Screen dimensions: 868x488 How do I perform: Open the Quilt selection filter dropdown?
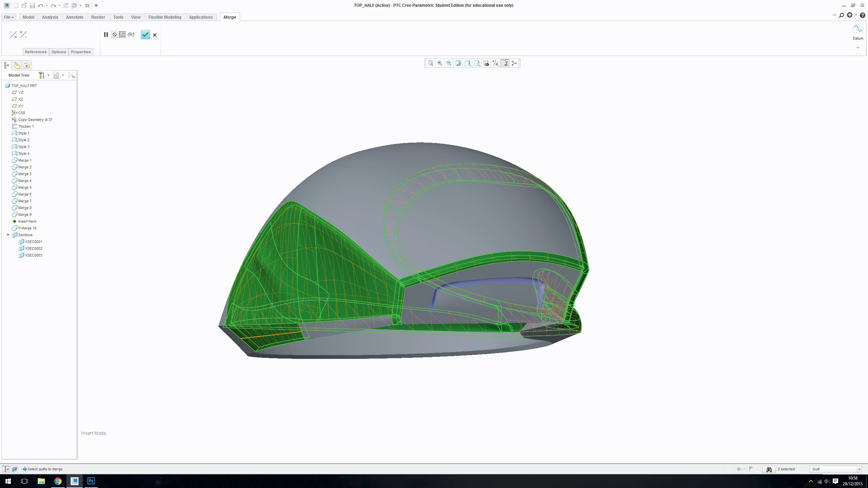835,469
